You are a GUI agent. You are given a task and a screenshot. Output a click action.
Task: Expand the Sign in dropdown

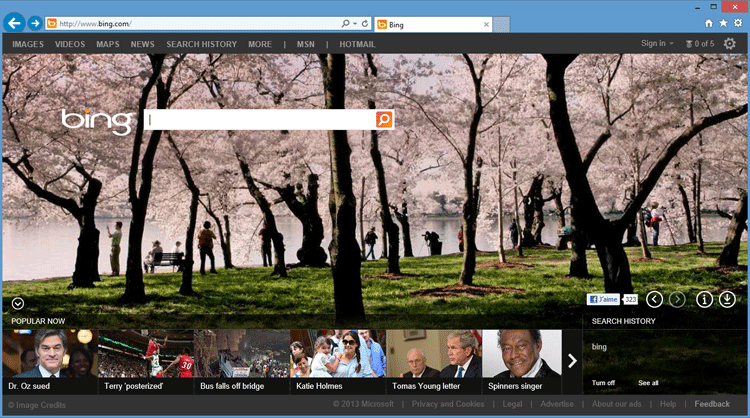tap(657, 44)
